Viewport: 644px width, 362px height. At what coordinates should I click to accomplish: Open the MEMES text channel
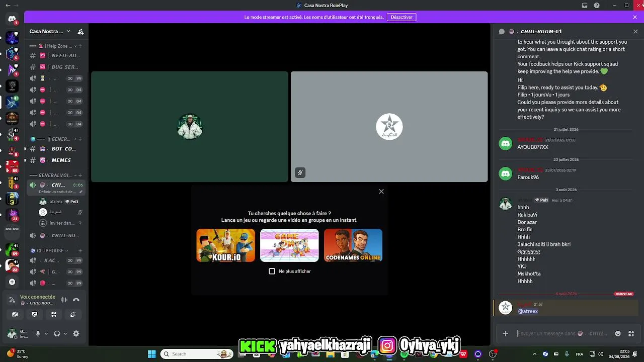[x=56, y=160]
